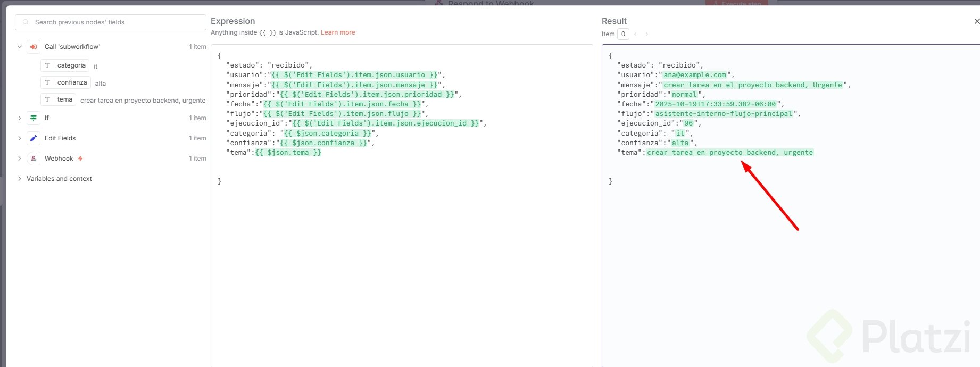Collapse the Call 'subworkflow' node
Image resolution: width=980 pixels, height=367 pixels.
[20, 47]
